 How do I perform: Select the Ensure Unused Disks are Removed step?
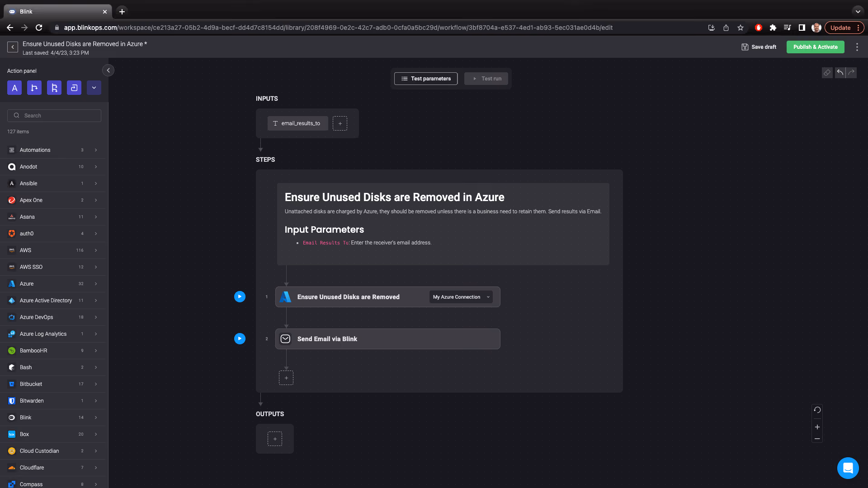click(x=387, y=297)
